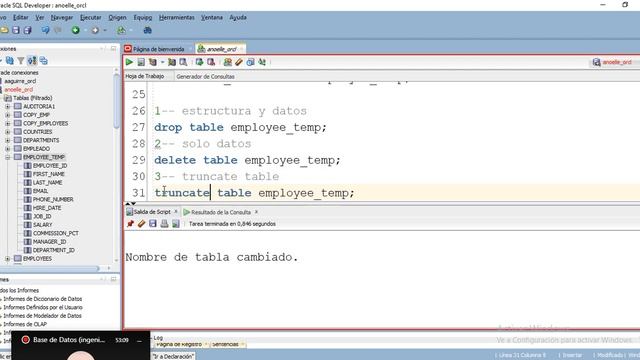The image size is (640, 360).
Task: Click the SQL Worksheet icon in main toolbar
Action: coord(121,30)
